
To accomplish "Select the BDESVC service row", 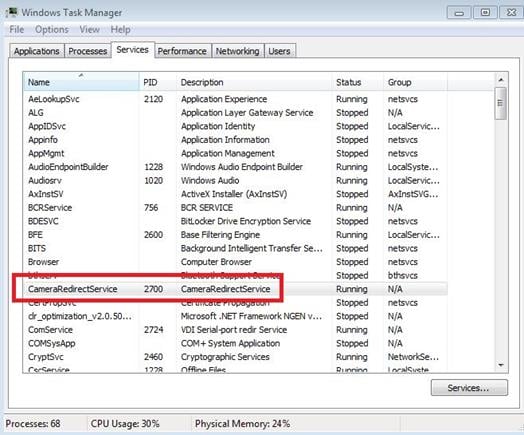I will (x=236, y=221).
